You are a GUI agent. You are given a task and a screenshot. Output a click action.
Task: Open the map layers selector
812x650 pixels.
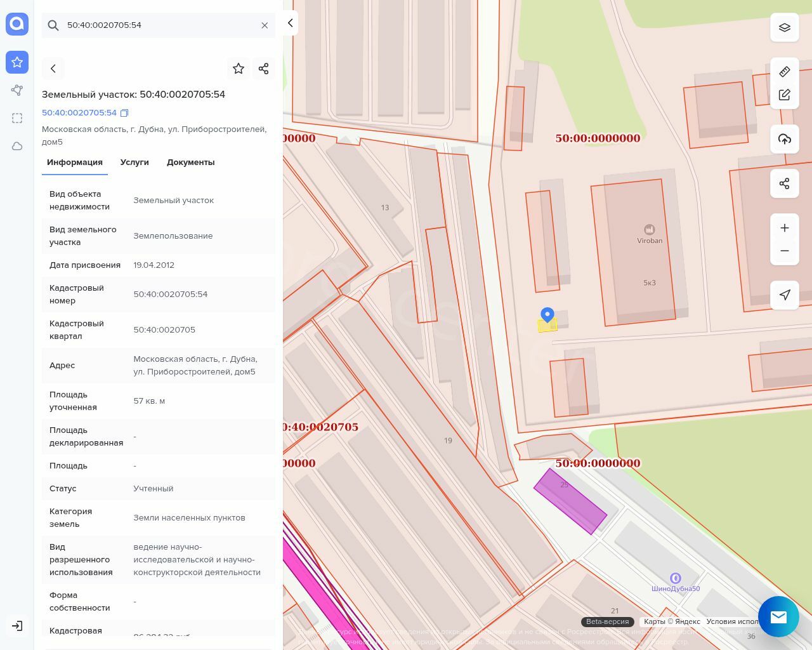pos(784,27)
